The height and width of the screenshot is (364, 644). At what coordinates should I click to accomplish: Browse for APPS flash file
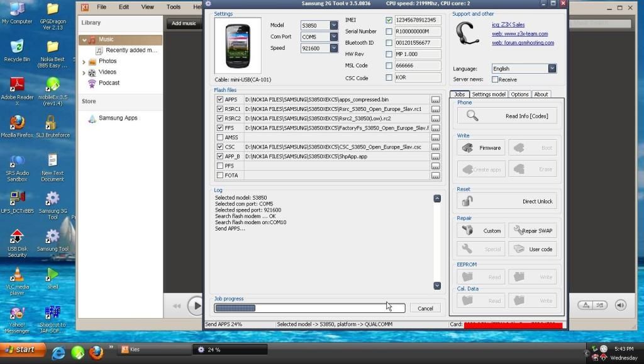click(x=435, y=100)
